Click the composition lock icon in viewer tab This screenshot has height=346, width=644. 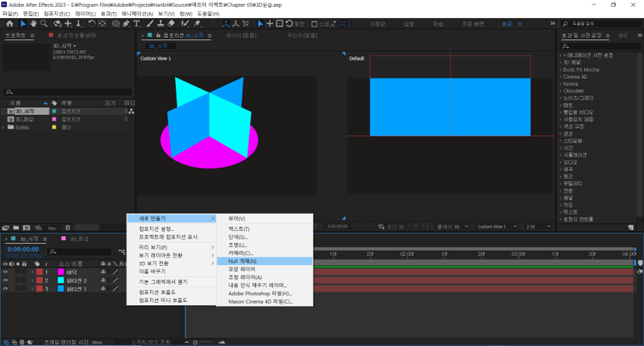(x=158, y=36)
